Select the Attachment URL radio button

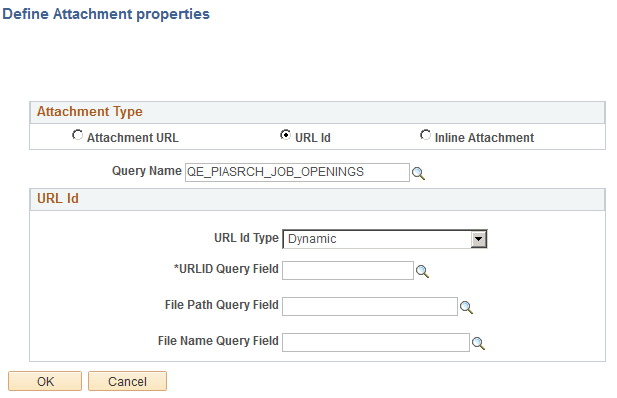78,135
